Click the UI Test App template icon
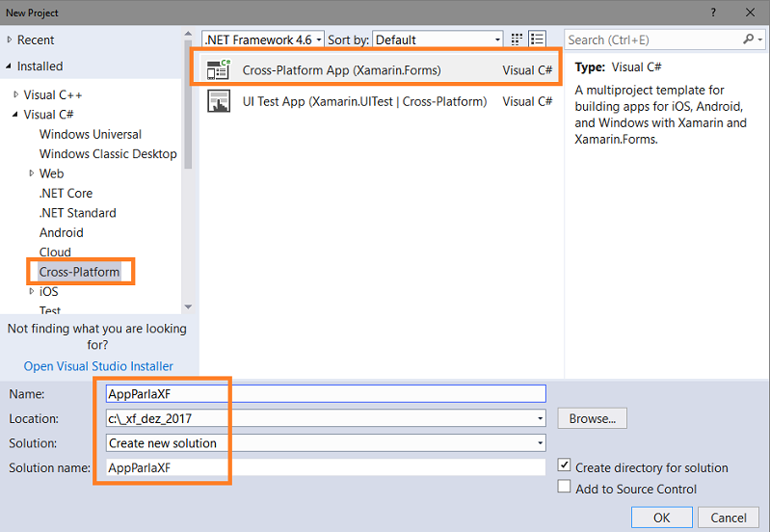This screenshot has width=770, height=532. 218,100
